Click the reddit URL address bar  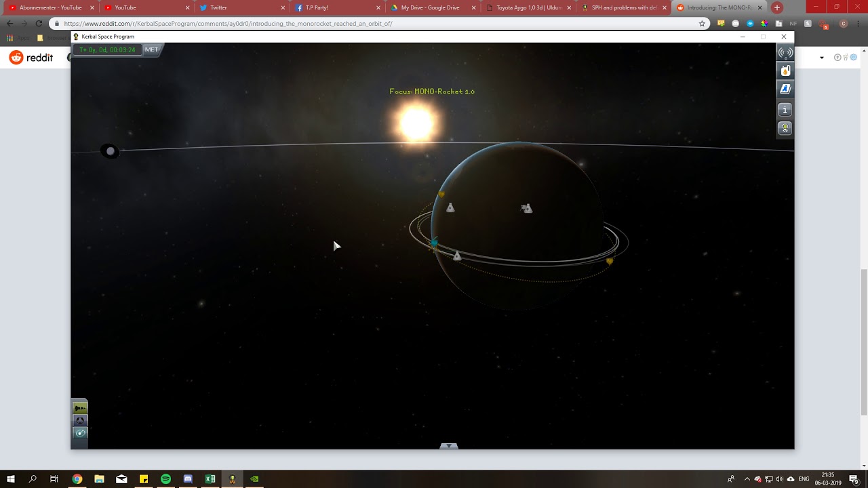pyautogui.click(x=380, y=23)
